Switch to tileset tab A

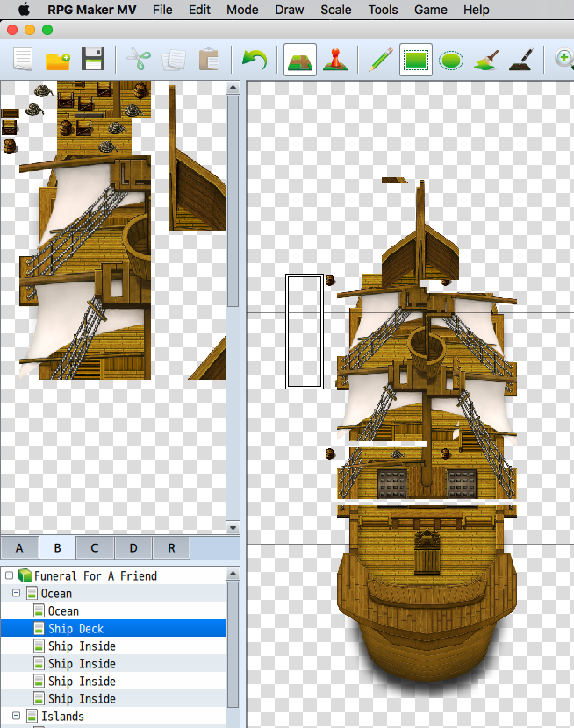(x=19, y=548)
